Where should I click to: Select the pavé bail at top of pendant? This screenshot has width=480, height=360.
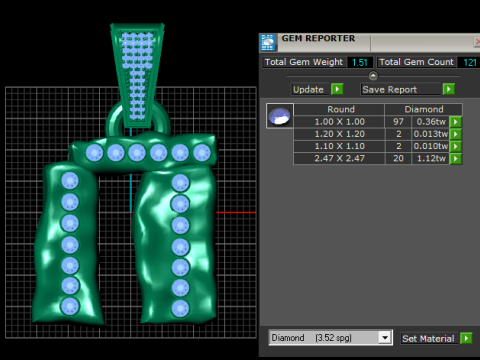click(137, 75)
